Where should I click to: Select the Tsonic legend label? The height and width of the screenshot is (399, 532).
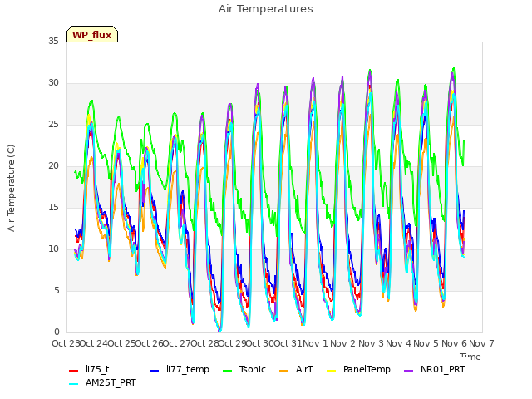point(253,369)
